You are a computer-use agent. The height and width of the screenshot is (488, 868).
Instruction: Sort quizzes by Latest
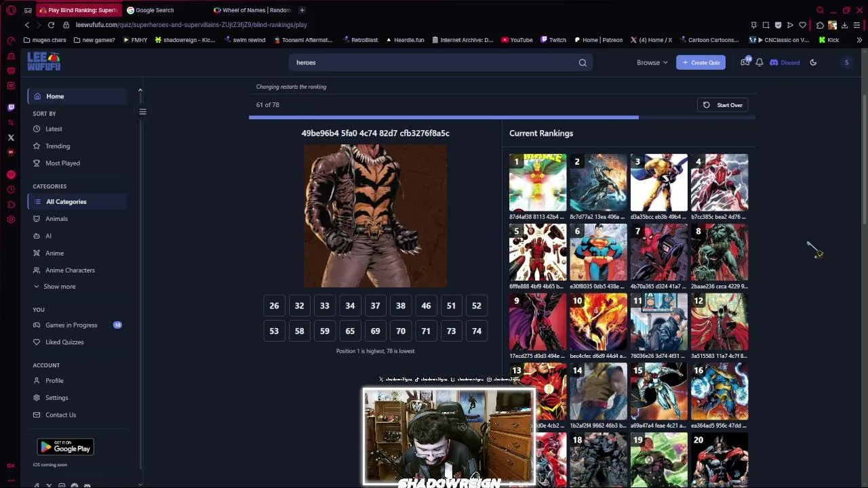[54, 129]
